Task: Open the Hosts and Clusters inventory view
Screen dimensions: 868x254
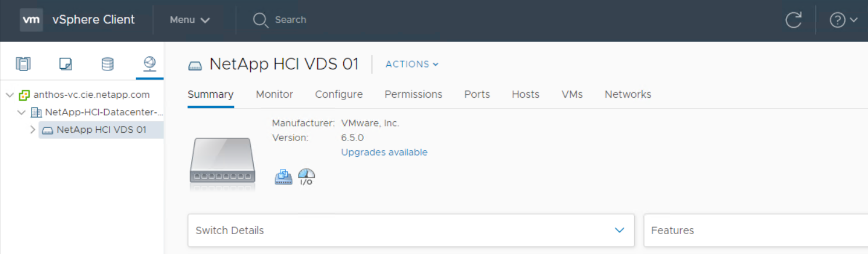Action: [23, 64]
